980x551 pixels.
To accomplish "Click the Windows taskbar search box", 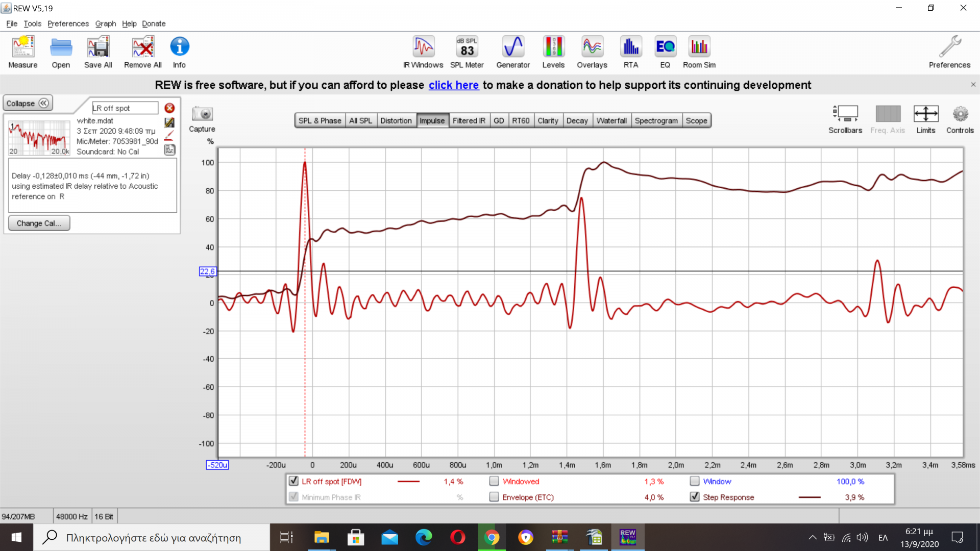I will [152, 537].
